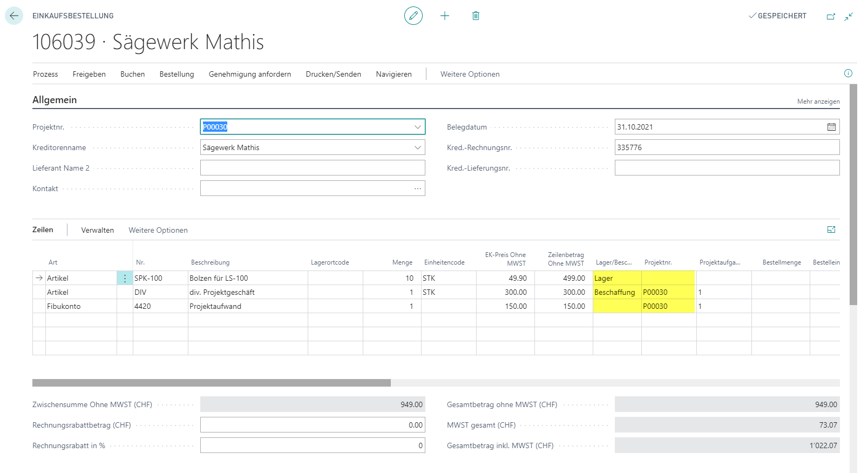Show Weitere Optionen in the top action bar
The height and width of the screenshot is (473, 868).
[x=470, y=74]
